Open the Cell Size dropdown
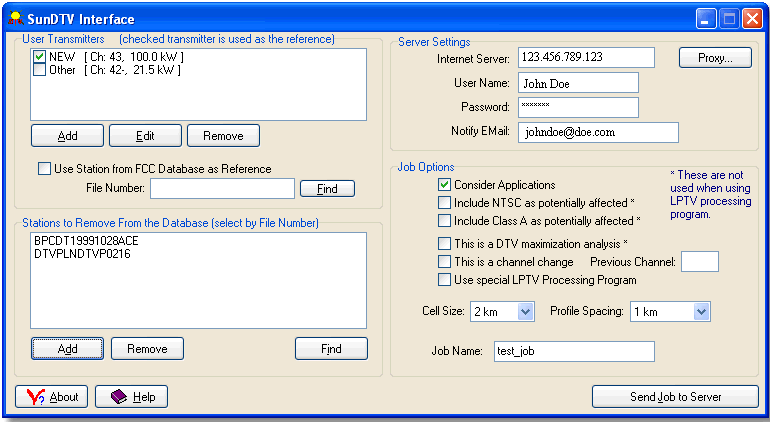Screen dimensions: 770x423 point(526,312)
